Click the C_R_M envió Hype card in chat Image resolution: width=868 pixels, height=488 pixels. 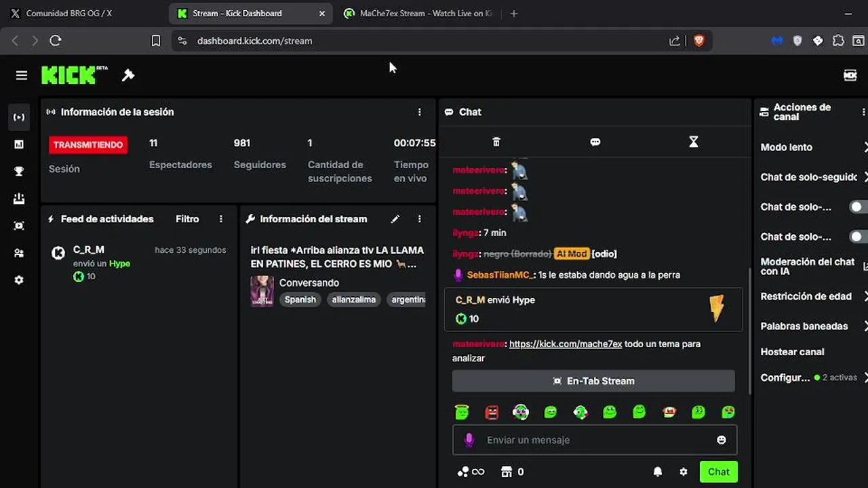(593, 309)
